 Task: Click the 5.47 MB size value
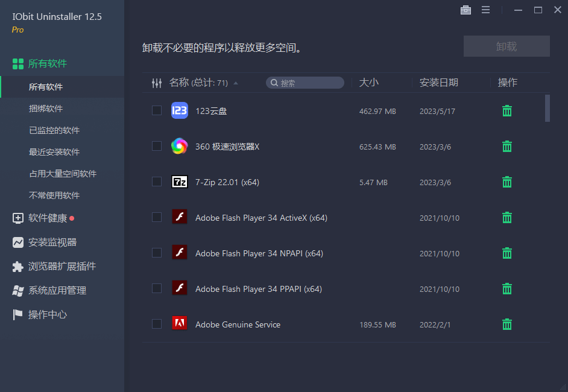click(373, 182)
